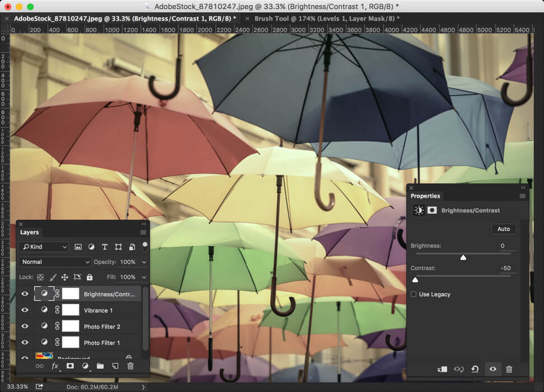The image size is (544, 392).
Task: Open the Kind filter dropdown
Action: pos(44,247)
